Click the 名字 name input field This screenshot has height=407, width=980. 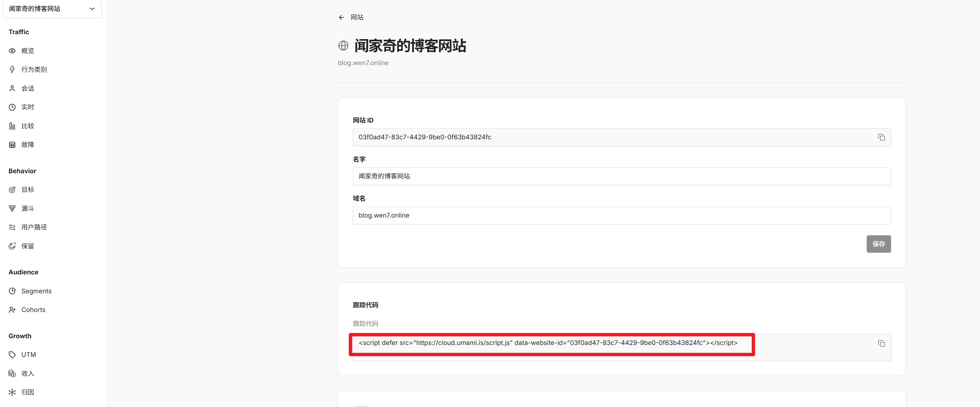(621, 176)
